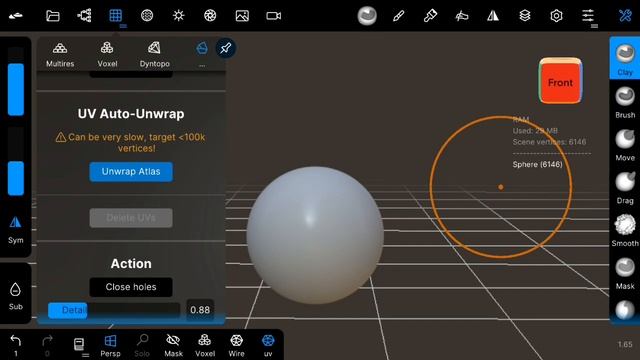Toggle Persp perspective view
The height and width of the screenshot is (360, 640).
[x=110, y=345]
